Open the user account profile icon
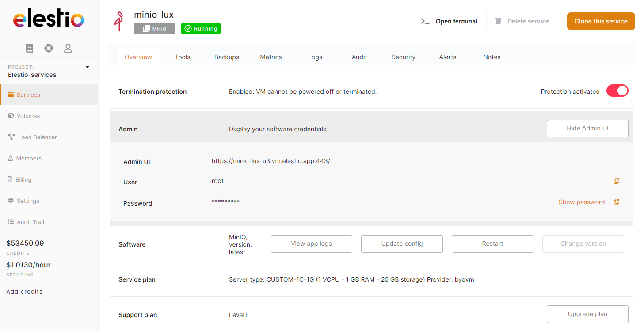Image resolution: width=644 pixels, height=332 pixels. (x=68, y=48)
